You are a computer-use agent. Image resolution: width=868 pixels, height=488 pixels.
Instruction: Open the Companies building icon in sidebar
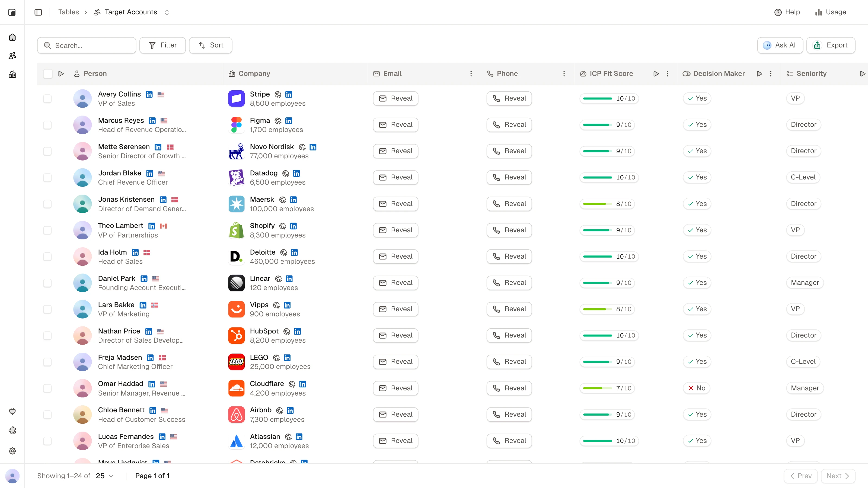(x=12, y=75)
